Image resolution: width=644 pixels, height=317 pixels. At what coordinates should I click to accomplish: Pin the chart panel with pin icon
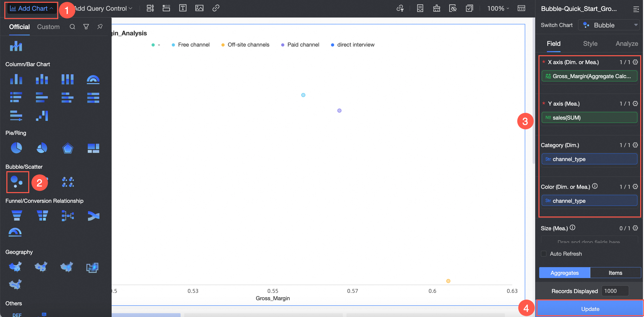(x=100, y=27)
